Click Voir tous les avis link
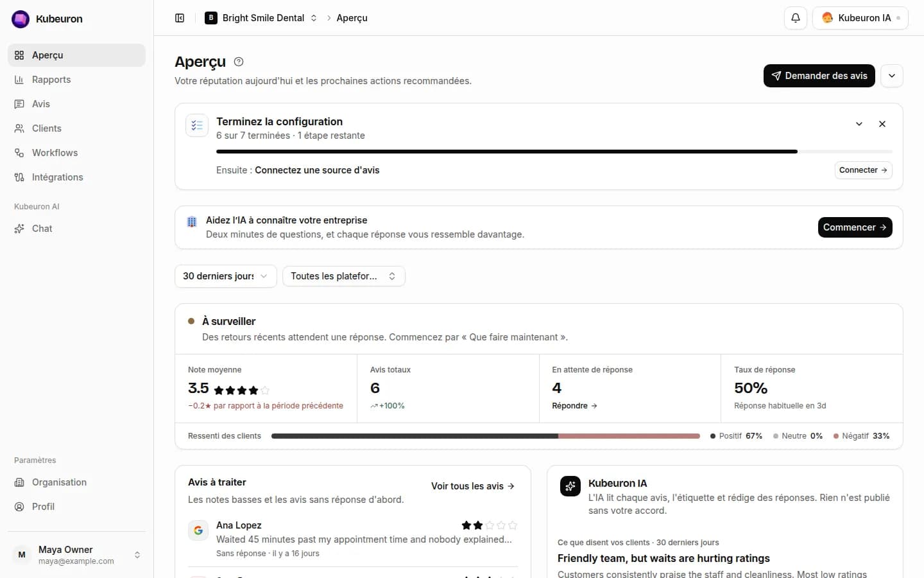This screenshot has height=578, width=924. 473,486
